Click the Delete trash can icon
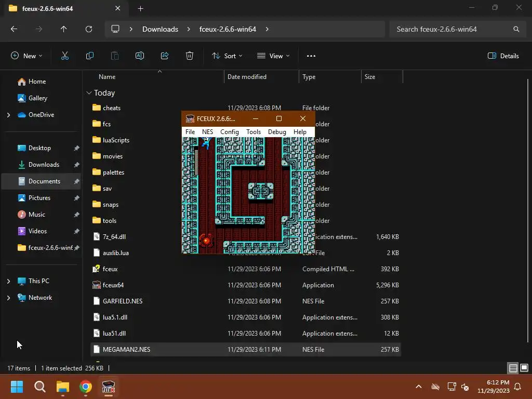 [190, 56]
